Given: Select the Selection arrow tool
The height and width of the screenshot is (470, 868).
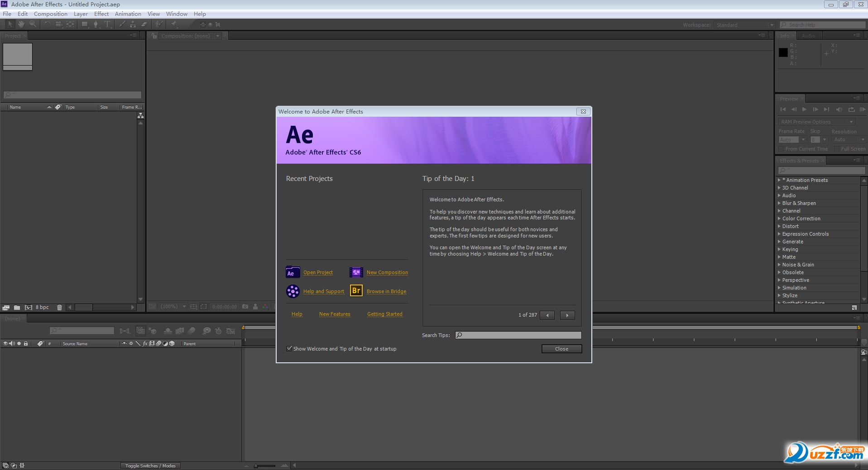Looking at the screenshot, I should pyautogui.click(x=10, y=24).
